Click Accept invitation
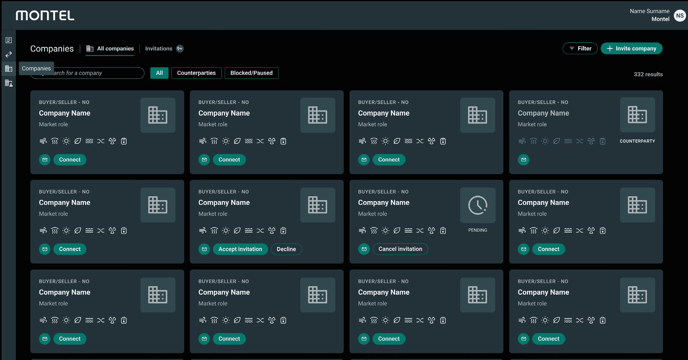 click(240, 249)
